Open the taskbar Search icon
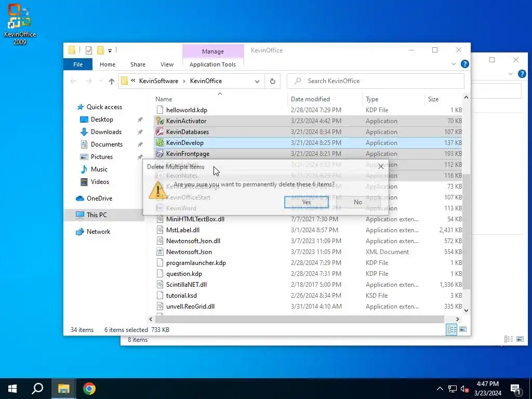The width and height of the screenshot is (532, 399). pyautogui.click(x=37, y=389)
